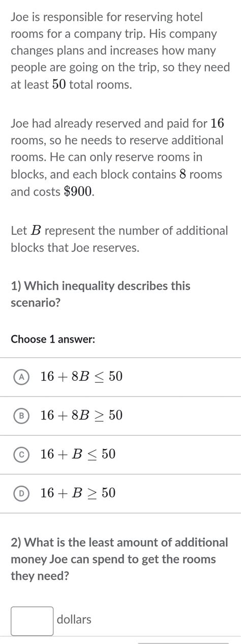Pick the answer 16 + B ≤ 50
The width and height of the screenshot is (241, 644).
120,454
